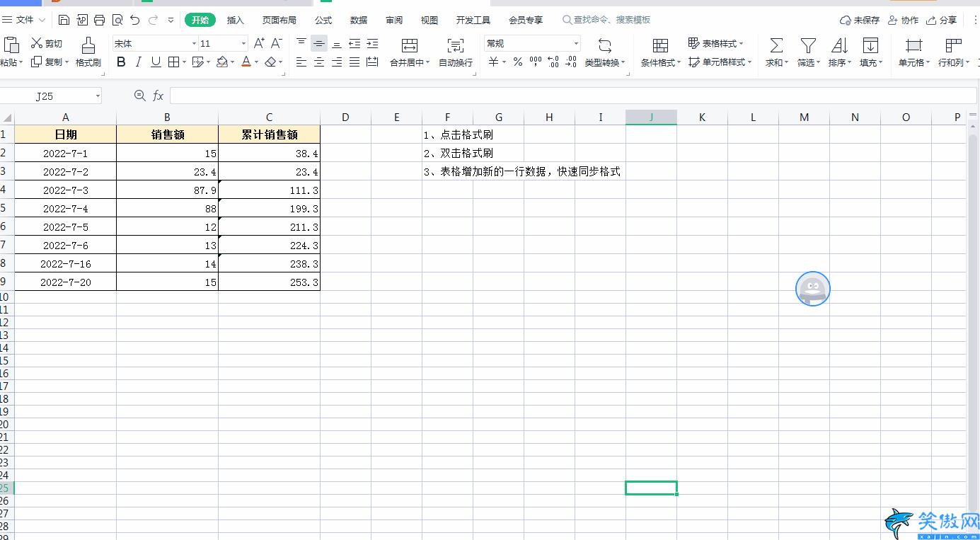Toggle Bold formatting
Viewport: 980px width, 540px height.
[121, 62]
